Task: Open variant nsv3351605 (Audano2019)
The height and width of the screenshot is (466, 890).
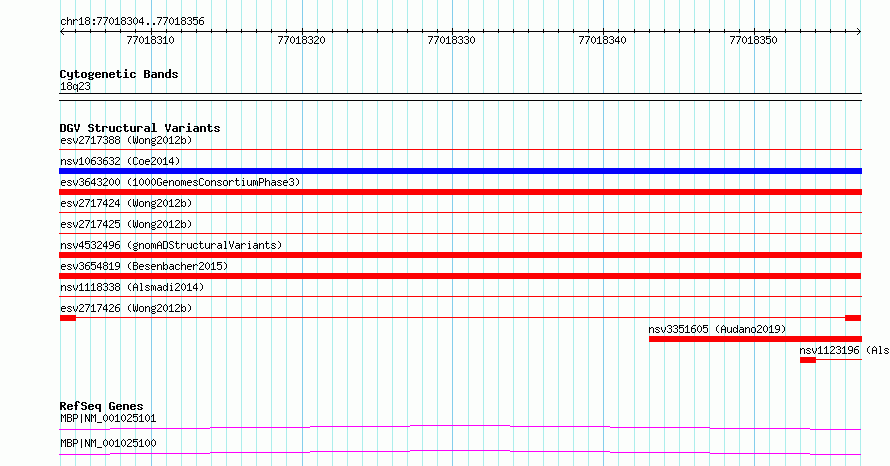Action: click(717, 329)
